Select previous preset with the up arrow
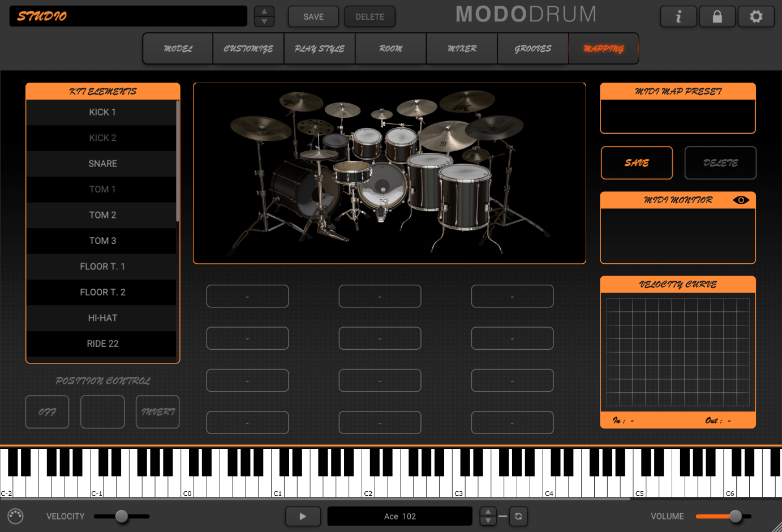Screen dimensions: 782x532 (x=264, y=11)
